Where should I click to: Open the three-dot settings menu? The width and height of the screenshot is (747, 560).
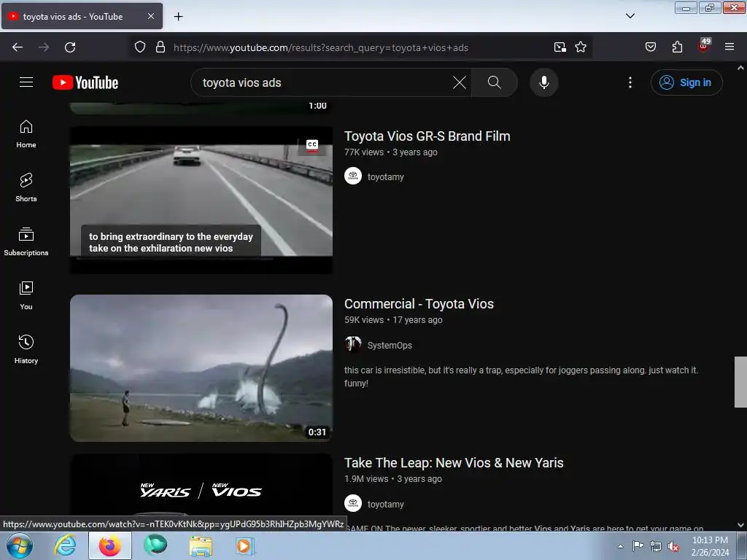click(630, 82)
